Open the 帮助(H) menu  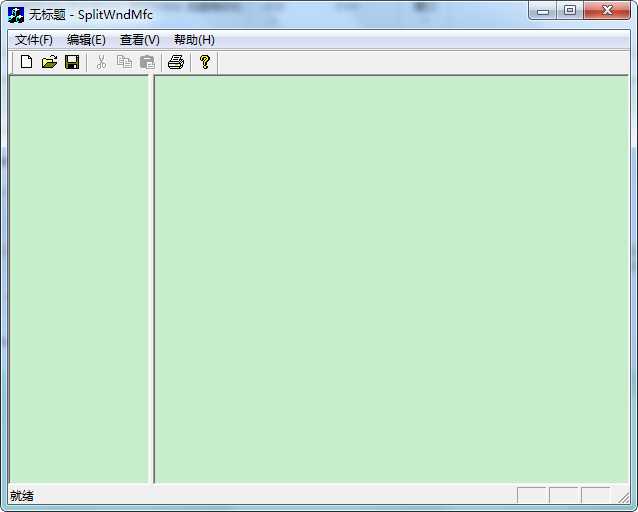pos(194,40)
